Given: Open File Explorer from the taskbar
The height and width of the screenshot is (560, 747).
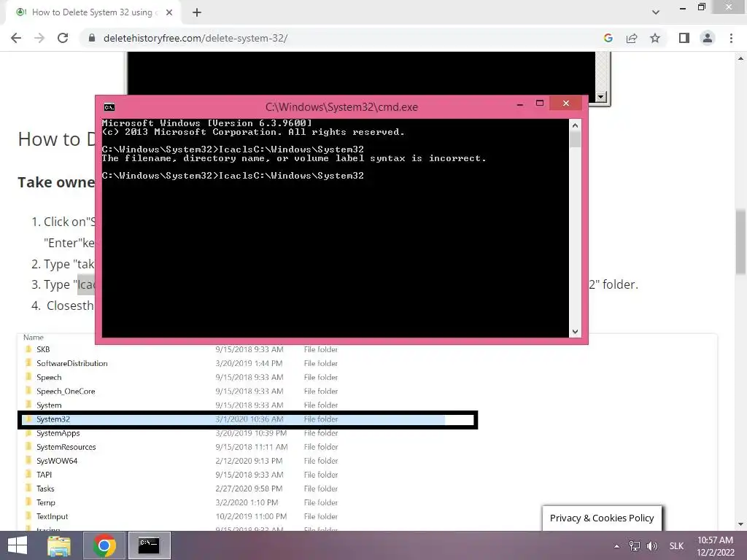Looking at the screenshot, I should pyautogui.click(x=59, y=545).
